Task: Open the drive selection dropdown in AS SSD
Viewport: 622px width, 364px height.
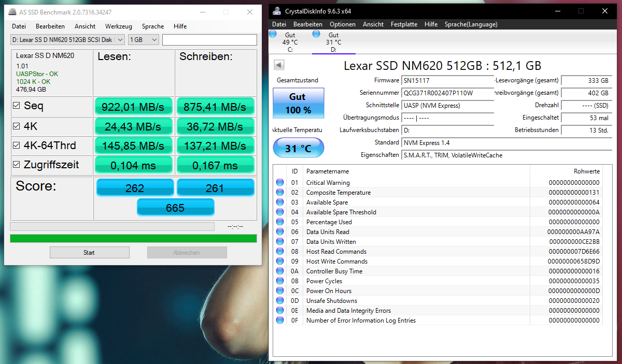Action: click(x=67, y=40)
